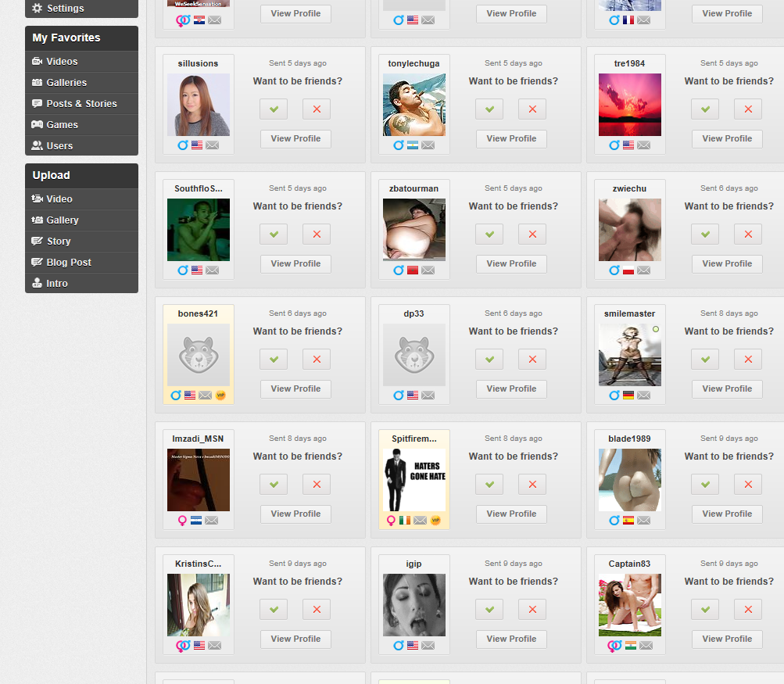View Profile of sillusions
This screenshot has width=784, height=684.
pos(295,138)
